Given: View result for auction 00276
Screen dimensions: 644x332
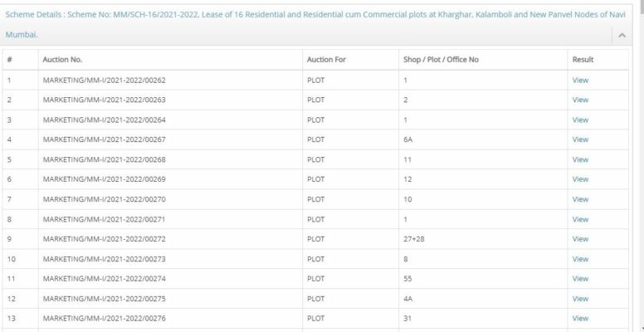Looking at the screenshot, I should 580,318.
